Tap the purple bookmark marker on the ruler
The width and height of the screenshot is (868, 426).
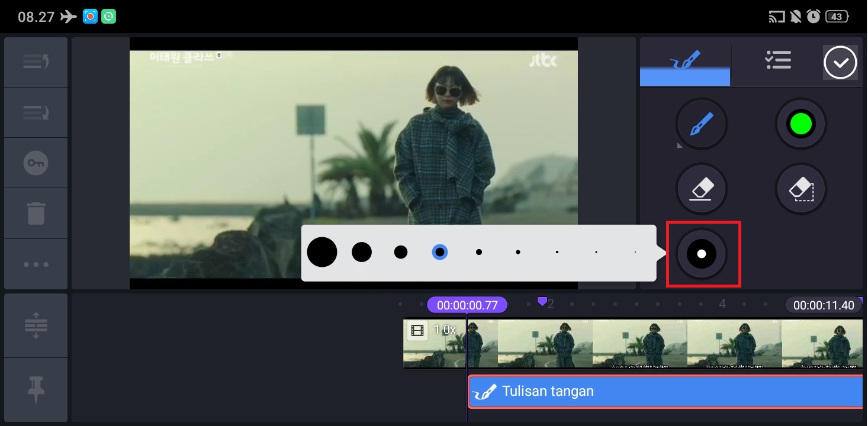tap(542, 302)
